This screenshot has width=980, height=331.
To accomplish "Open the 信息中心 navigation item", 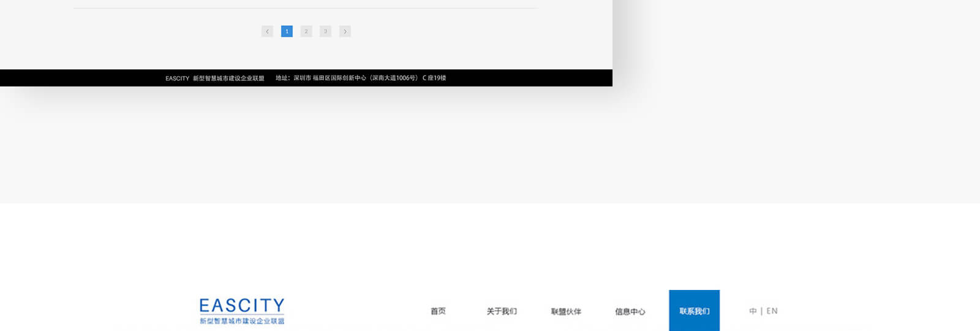I will pyautogui.click(x=630, y=311).
